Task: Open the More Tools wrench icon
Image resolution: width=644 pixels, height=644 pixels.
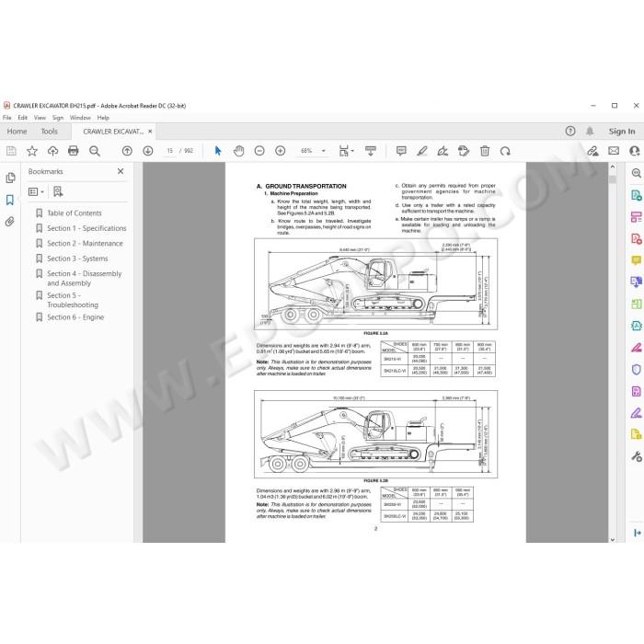Action: tap(637, 456)
